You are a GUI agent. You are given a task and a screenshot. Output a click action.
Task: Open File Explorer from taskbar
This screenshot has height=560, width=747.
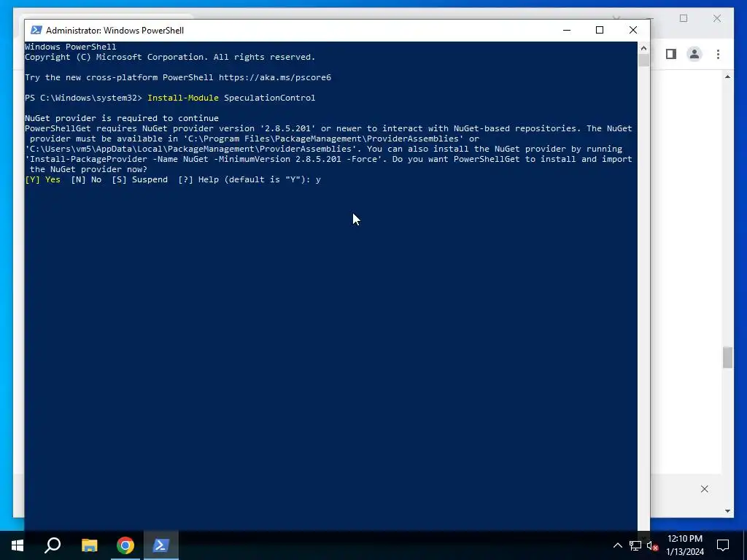[89, 545]
